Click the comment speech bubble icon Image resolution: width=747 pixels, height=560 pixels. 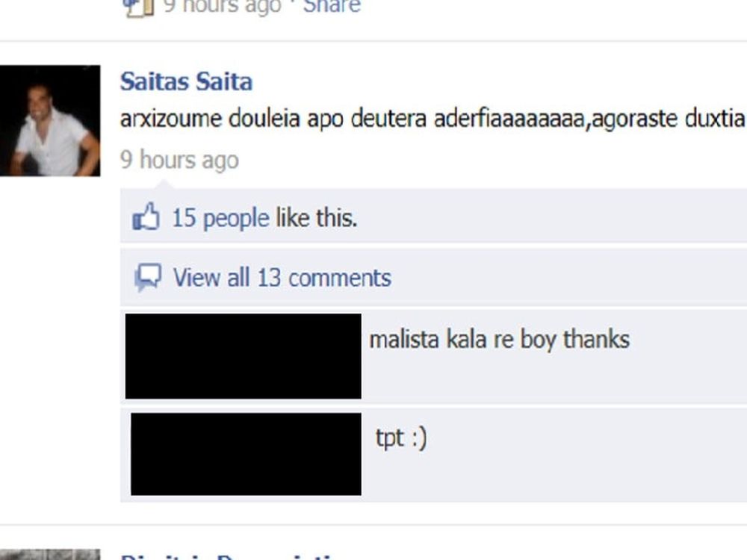[148, 277]
